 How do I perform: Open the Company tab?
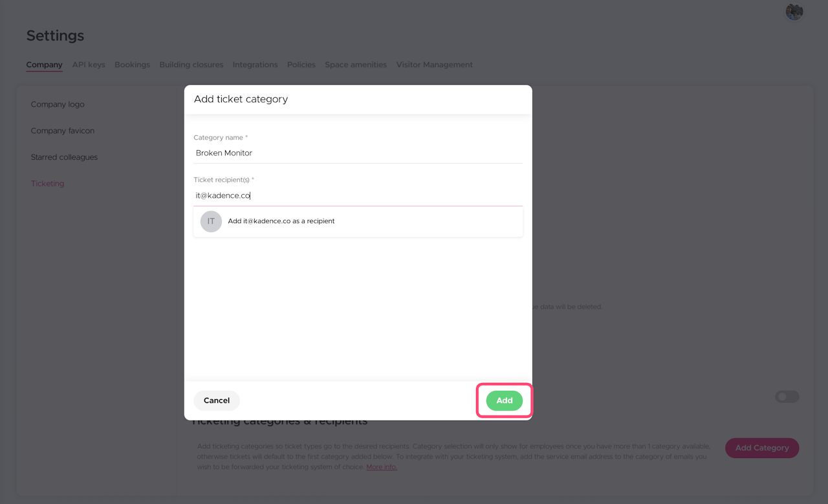click(44, 65)
